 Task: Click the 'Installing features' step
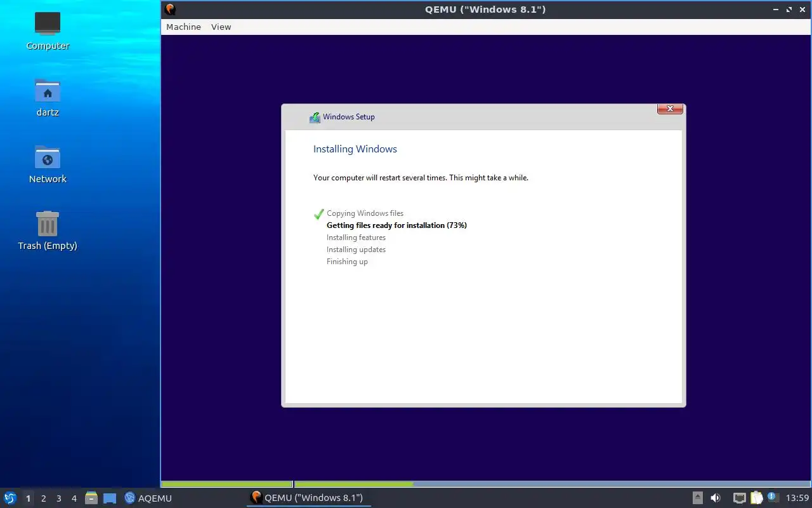click(356, 237)
